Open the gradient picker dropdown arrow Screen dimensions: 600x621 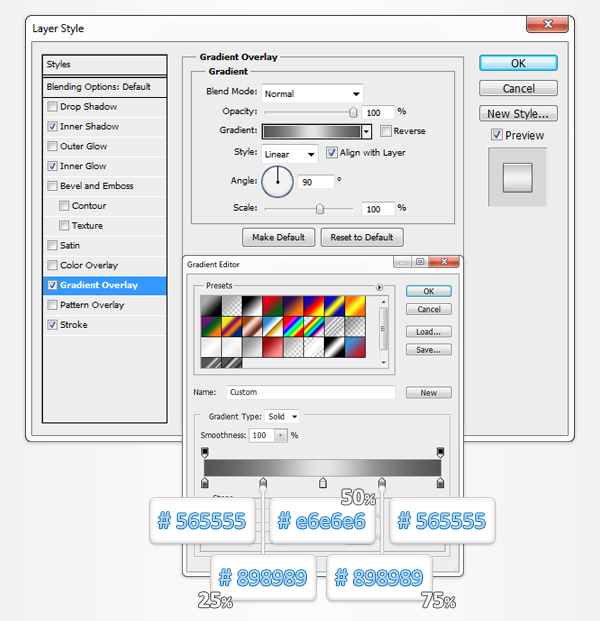pos(367,131)
